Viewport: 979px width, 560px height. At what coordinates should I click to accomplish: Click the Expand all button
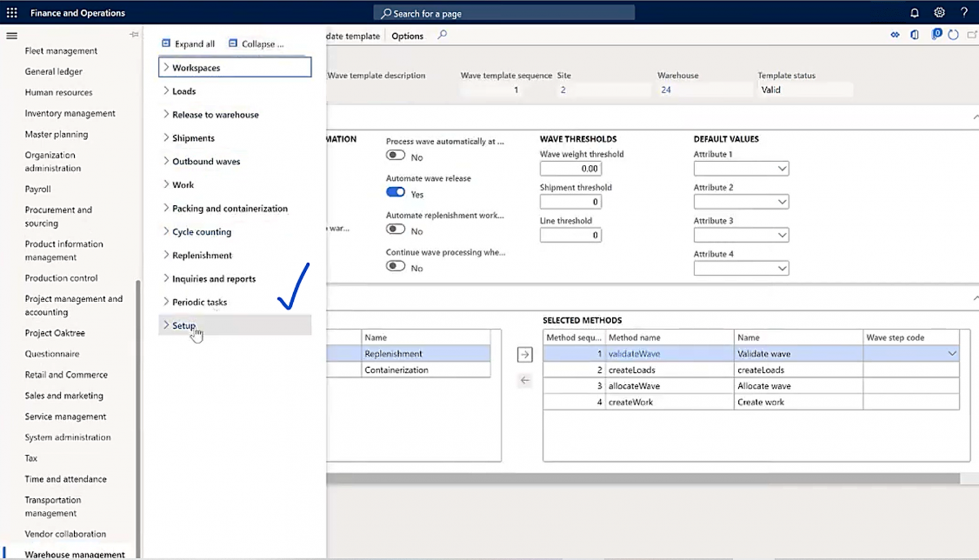click(188, 44)
